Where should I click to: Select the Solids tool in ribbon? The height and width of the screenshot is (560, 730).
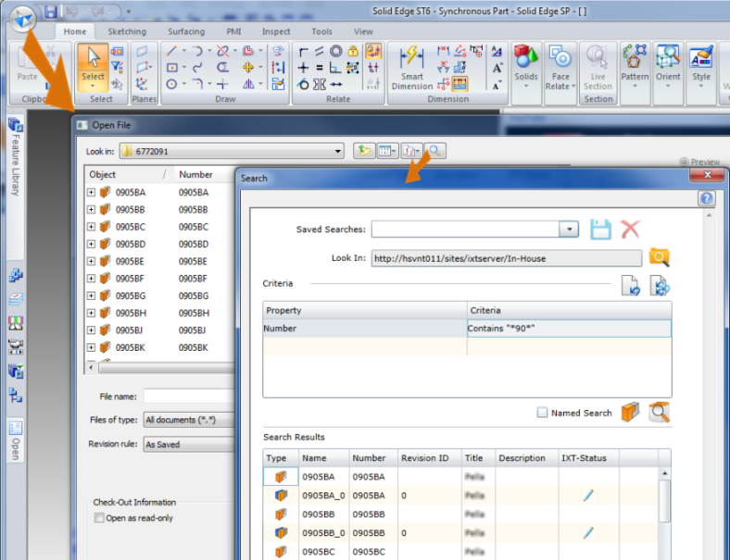coord(526,65)
